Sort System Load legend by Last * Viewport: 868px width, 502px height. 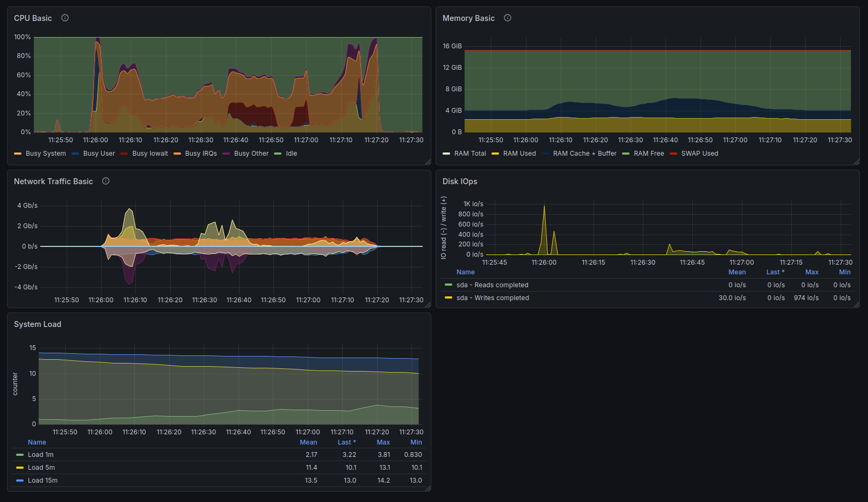346,442
